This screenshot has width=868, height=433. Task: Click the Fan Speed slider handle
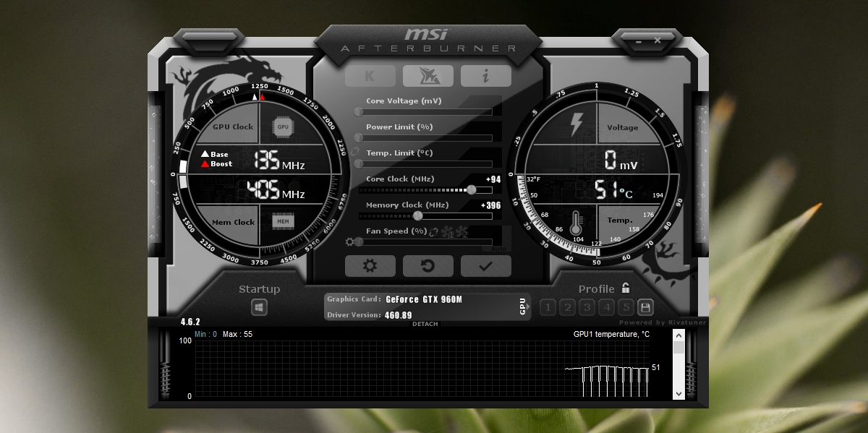(359, 242)
